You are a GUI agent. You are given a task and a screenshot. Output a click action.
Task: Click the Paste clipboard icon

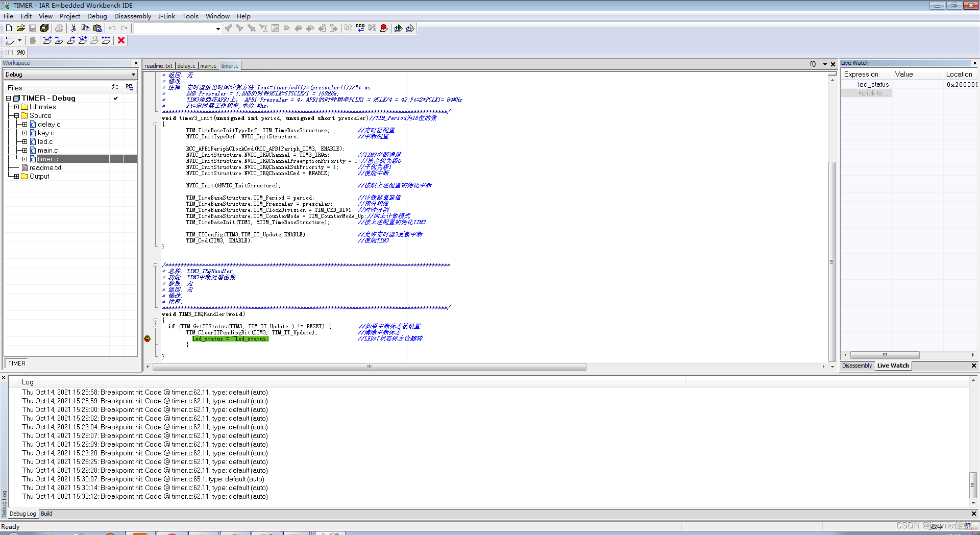[x=97, y=28]
